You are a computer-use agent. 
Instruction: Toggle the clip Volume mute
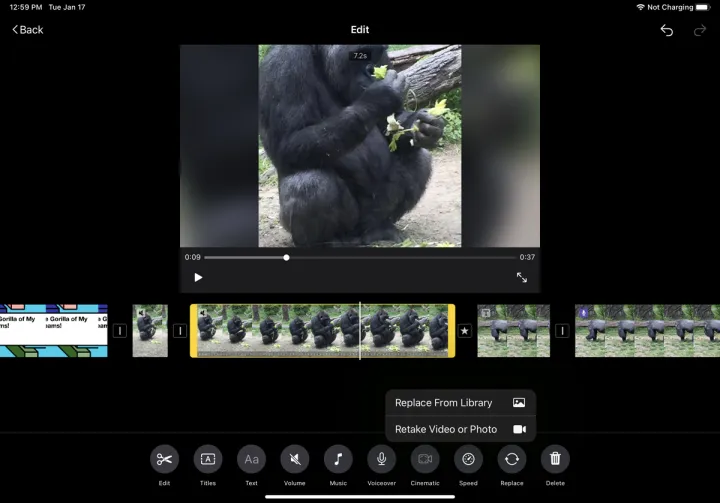click(295, 459)
